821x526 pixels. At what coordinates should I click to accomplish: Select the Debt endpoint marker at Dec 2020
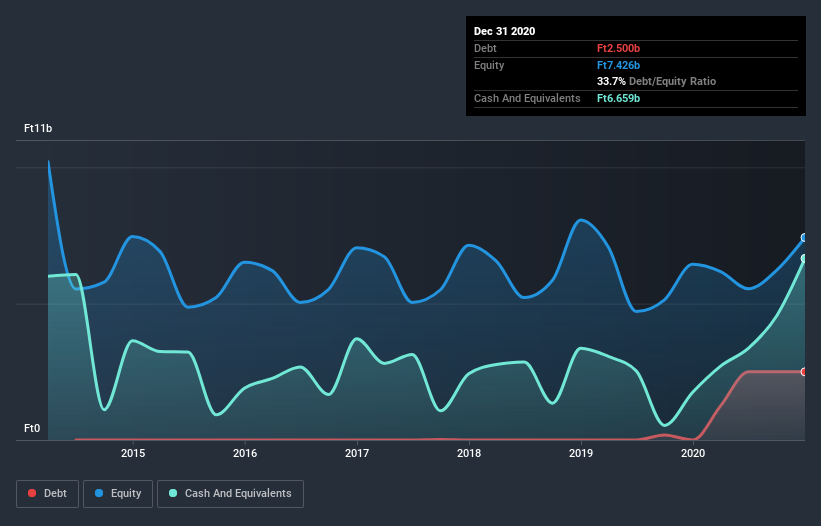pos(804,372)
